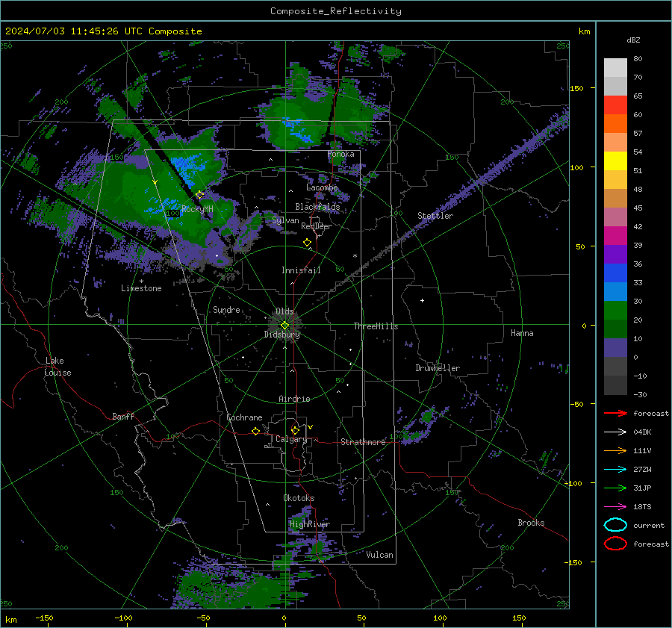The width and height of the screenshot is (672, 628).
Task: Click the Okotoks city label
Action: (x=299, y=498)
